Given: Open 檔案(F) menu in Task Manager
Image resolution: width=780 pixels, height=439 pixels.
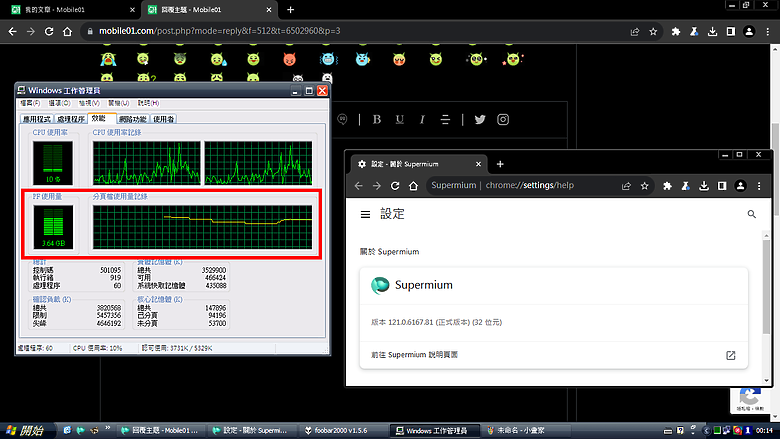Looking at the screenshot, I should (x=30, y=103).
